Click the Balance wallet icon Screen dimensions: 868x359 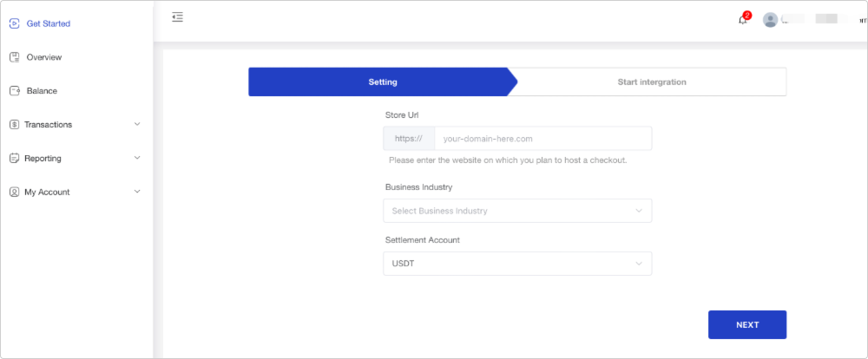tap(15, 91)
